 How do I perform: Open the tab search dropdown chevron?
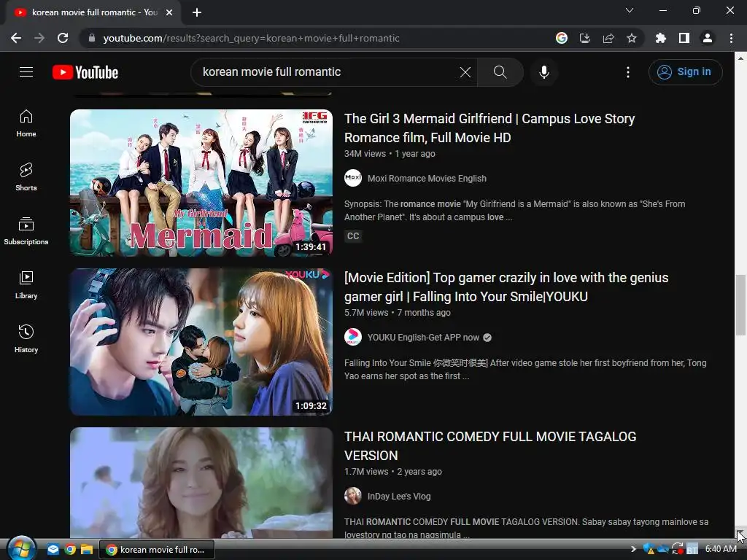(x=630, y=10)
